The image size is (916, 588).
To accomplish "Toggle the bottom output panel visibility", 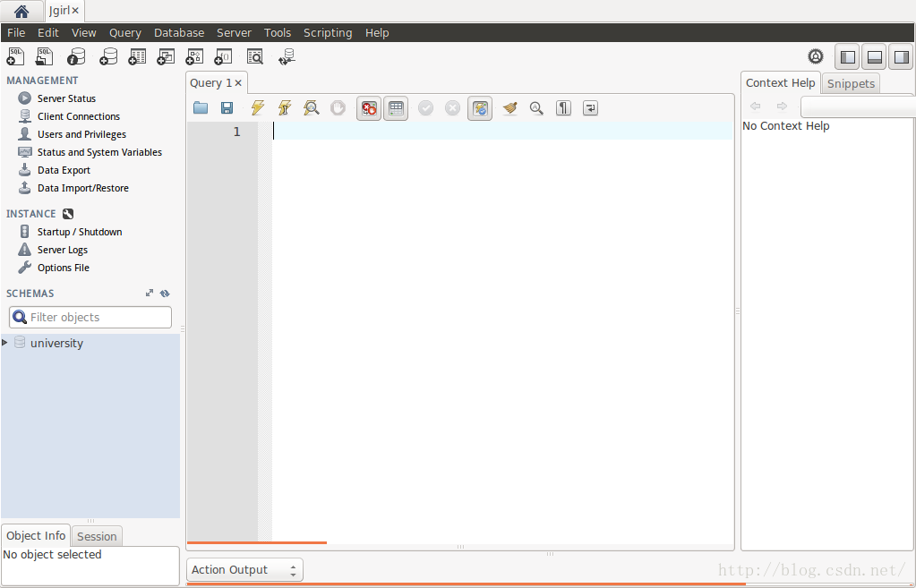I will click(x=875, y=57).
